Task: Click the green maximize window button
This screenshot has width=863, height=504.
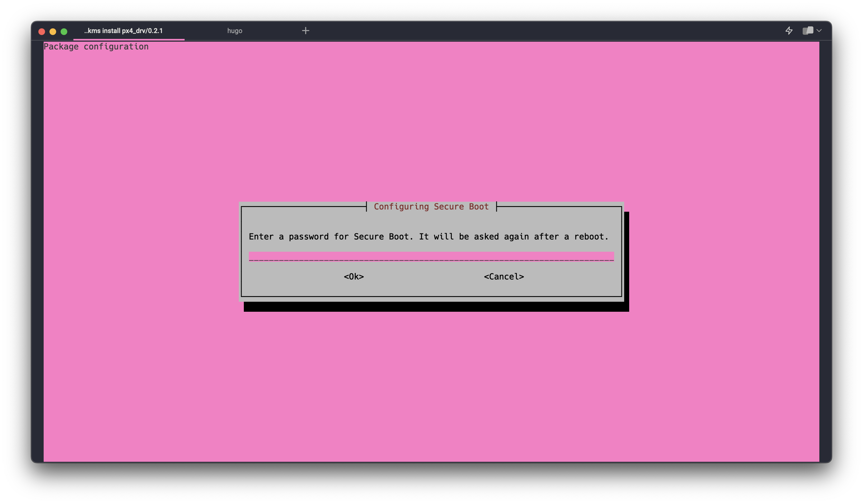Action: click(x=64, y=31)
